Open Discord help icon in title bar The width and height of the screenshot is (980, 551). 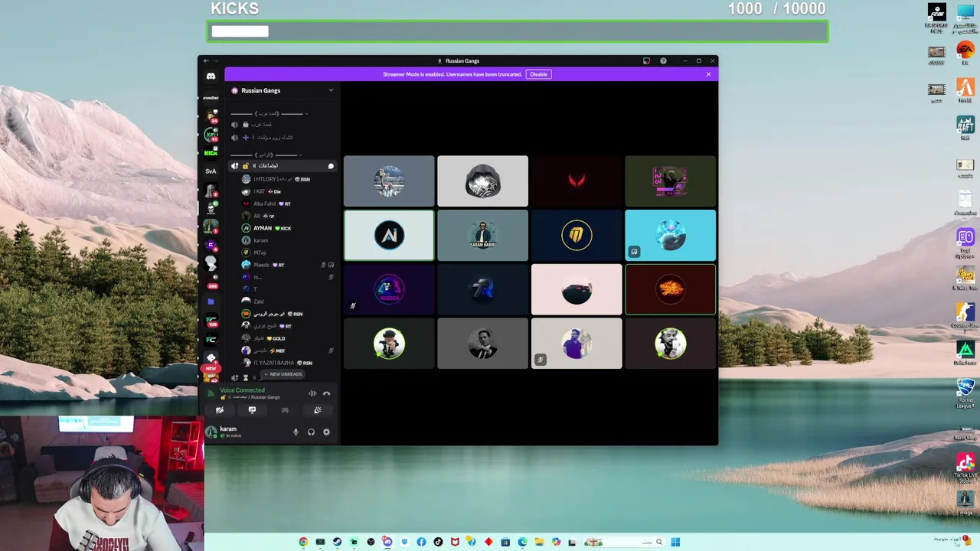point(663,61)
